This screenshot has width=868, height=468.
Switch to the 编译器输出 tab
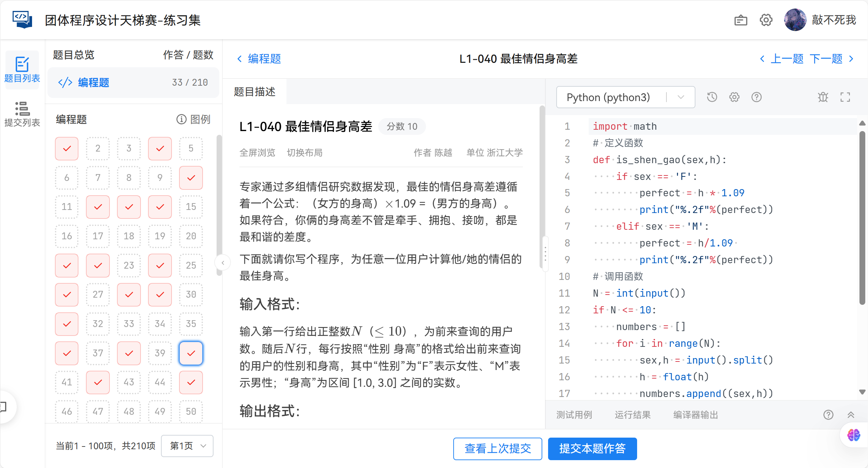click(695, 415)
